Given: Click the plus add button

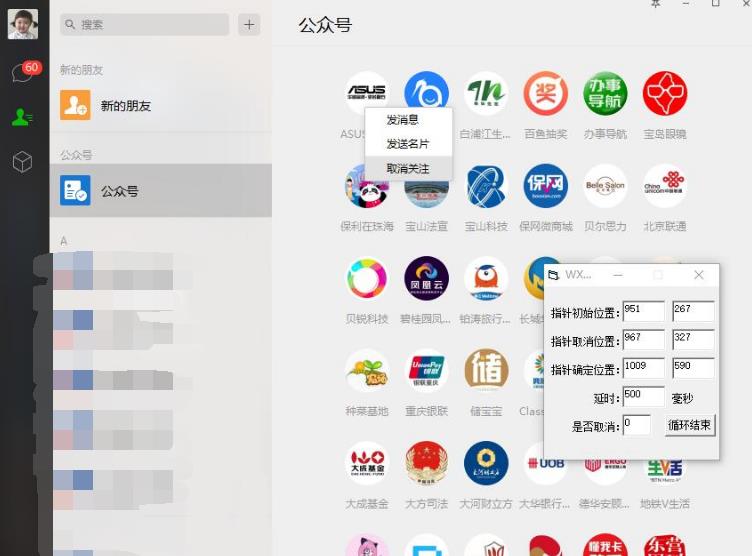Looking at the screenshot, I should click(249, 24).
